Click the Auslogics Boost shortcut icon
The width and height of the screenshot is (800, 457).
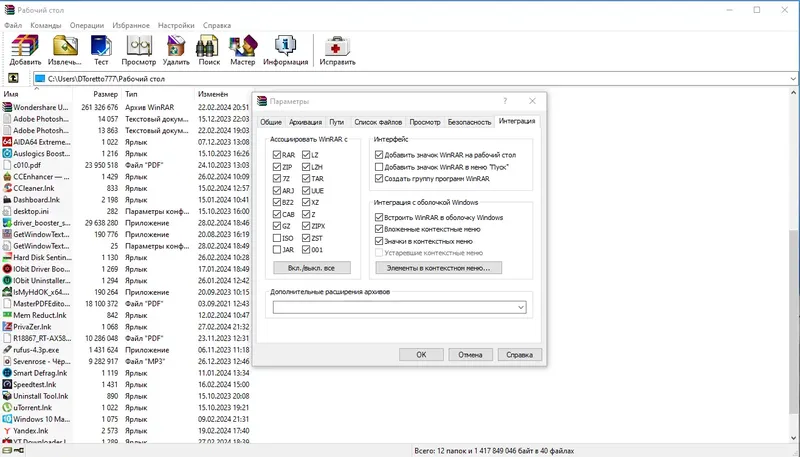click(7, 154)
